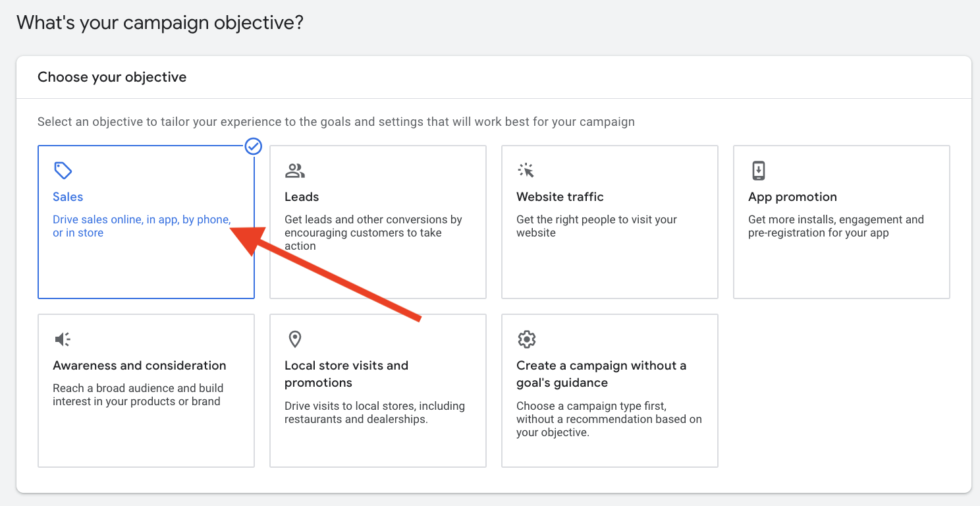Screen dimensions: 980x506
Task: Click 'Get leads and other conversions' description
Action: (373, 233)
